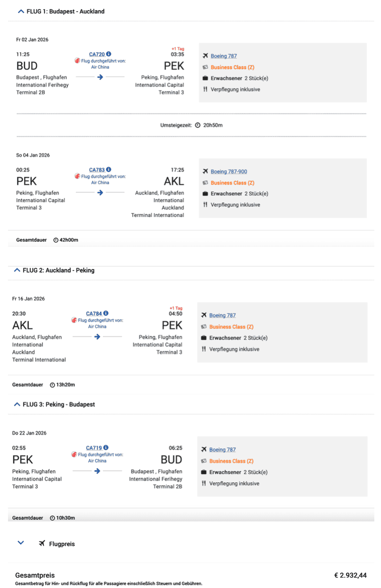Image resolution: width=381 pixels, height=588 pixels.
Task: Open flight number CA719 link
Action: (x=94, y=448)
